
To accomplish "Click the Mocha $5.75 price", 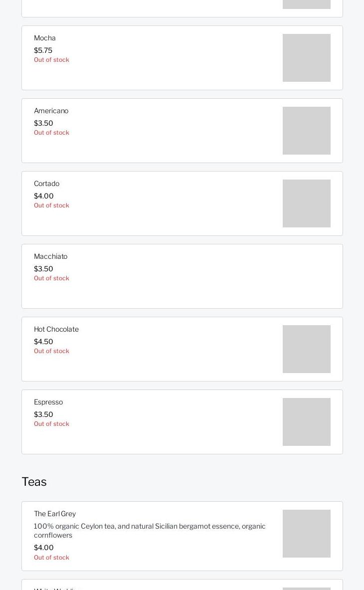I will point(43,50).
